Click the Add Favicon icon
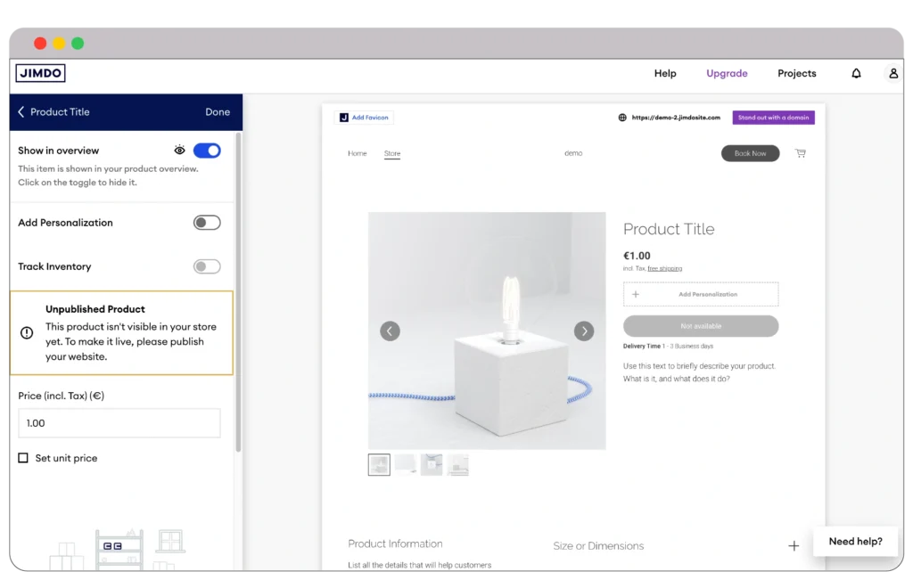Viewport: 913px width, 588px height. pyautogui.click(x=344, y=118)
